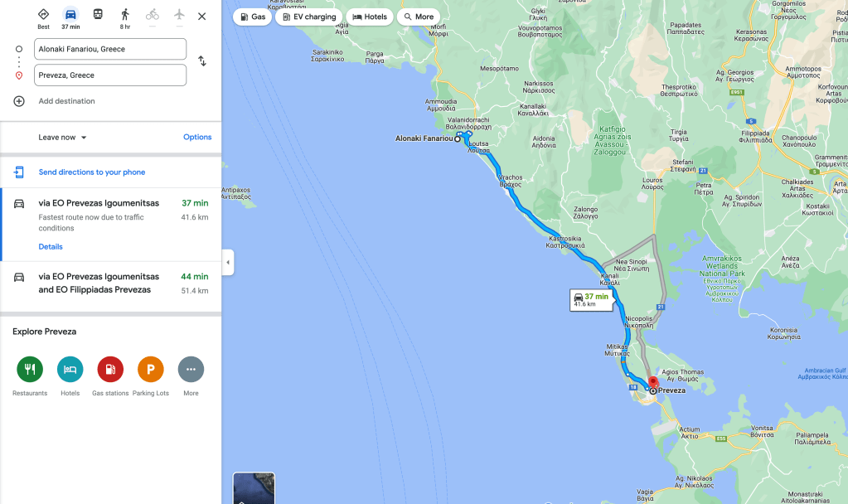Show Hotels chip on map
Image resolution: width=848 pixels, height=504 pixels.
click(370, 17)
